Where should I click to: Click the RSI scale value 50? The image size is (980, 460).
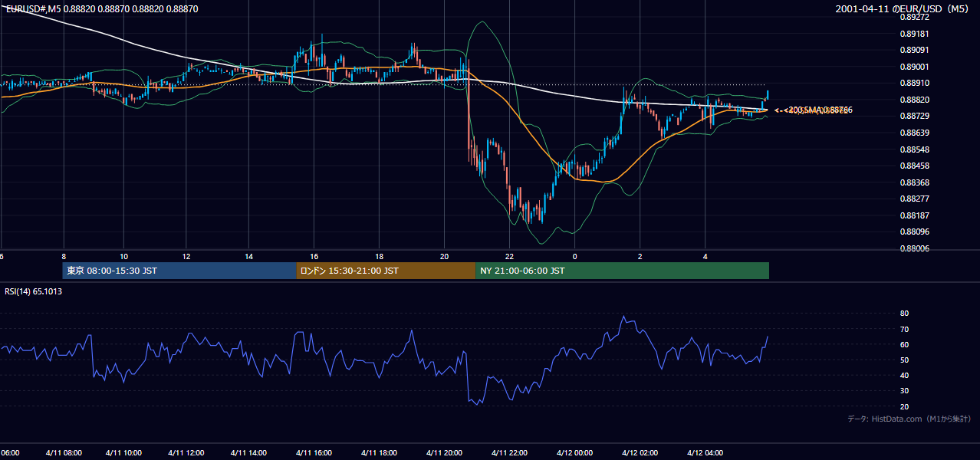(x=905, y=360)
